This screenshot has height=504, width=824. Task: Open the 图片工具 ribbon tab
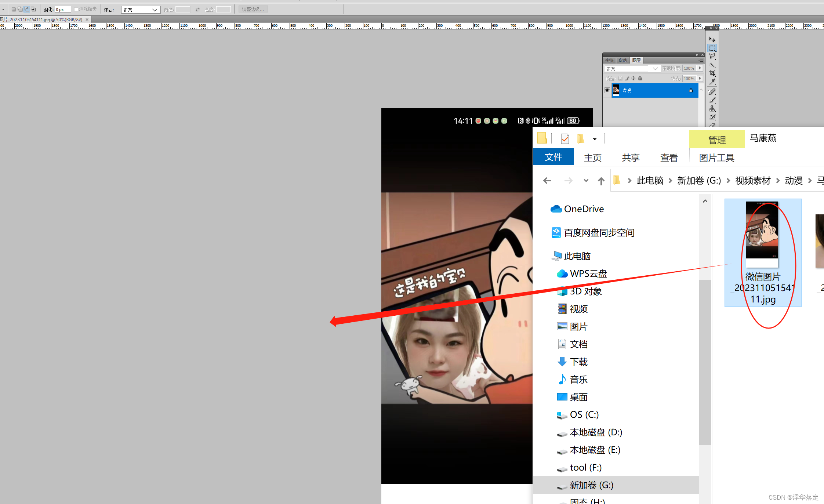716,158
